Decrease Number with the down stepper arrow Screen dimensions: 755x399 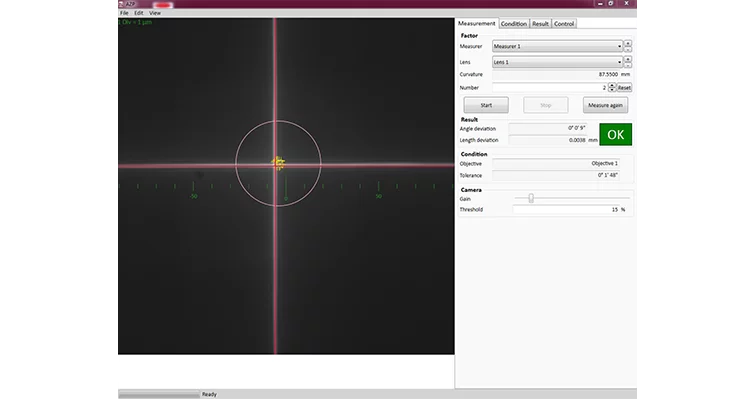click(612, 90)
